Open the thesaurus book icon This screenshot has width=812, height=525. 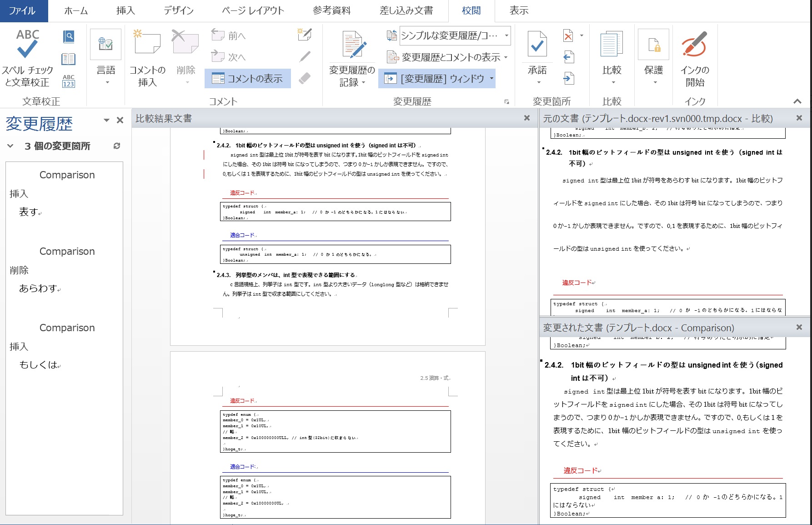(69, 59)
